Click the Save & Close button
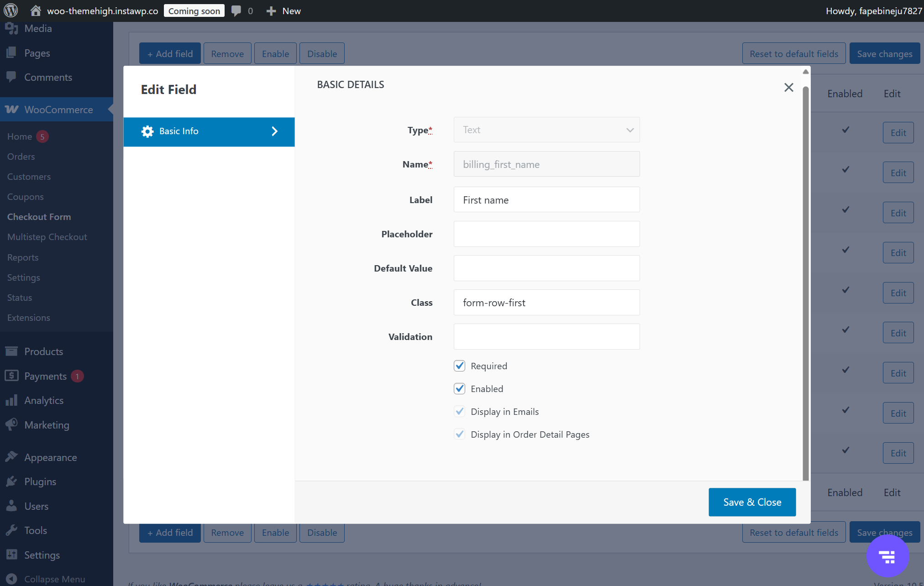 click(x=752, y=502)
